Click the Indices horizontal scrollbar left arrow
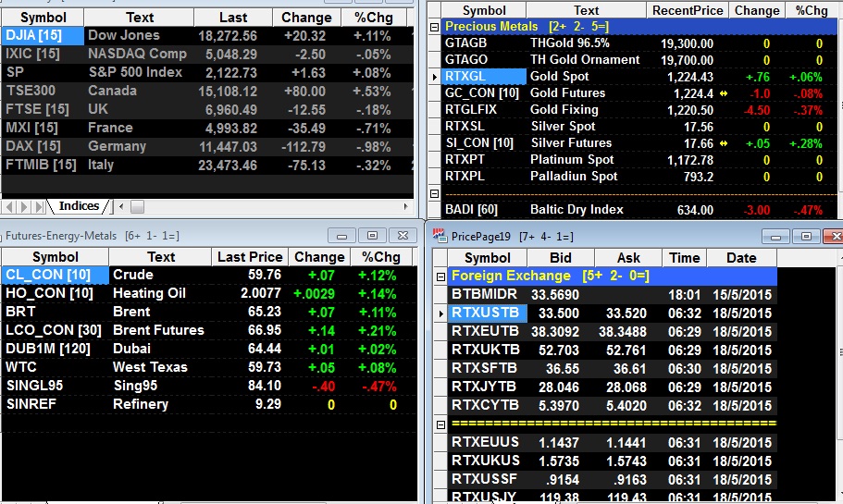 (121, 206)
